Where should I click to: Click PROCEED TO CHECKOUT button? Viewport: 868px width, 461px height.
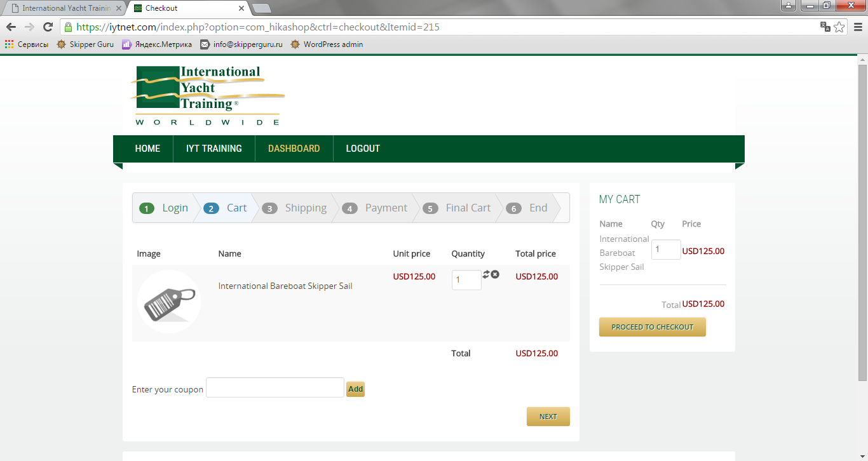click(x=653, y=327)
